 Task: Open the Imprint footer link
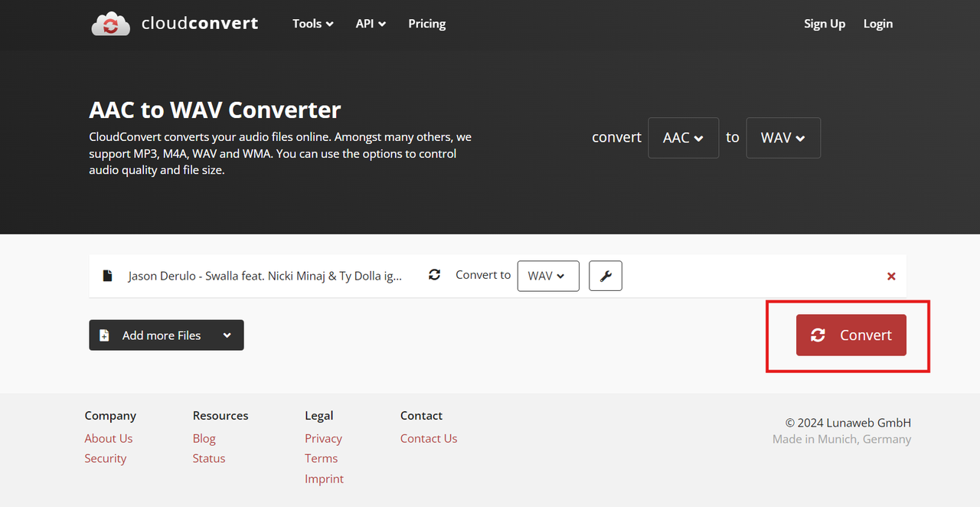click(x=325, y=479)
